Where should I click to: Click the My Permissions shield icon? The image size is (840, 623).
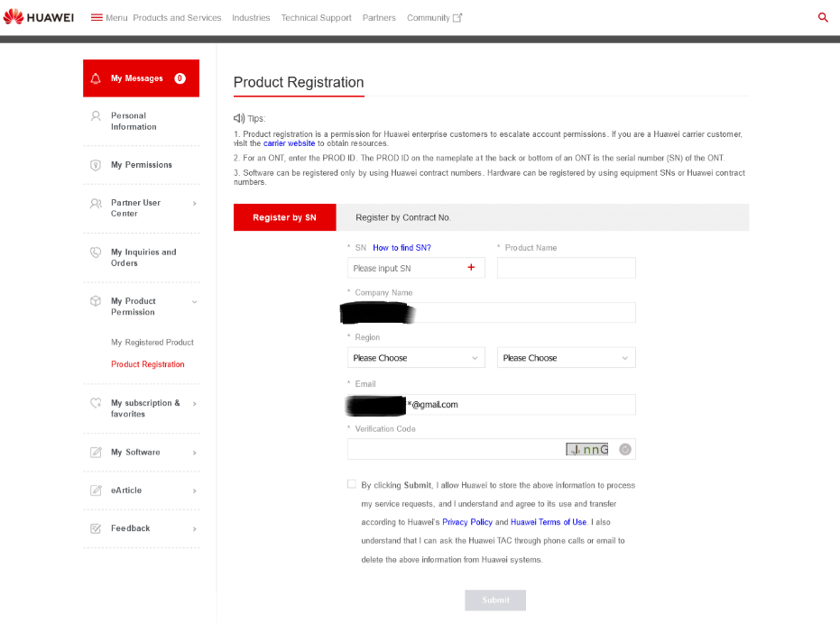point(96,165)
